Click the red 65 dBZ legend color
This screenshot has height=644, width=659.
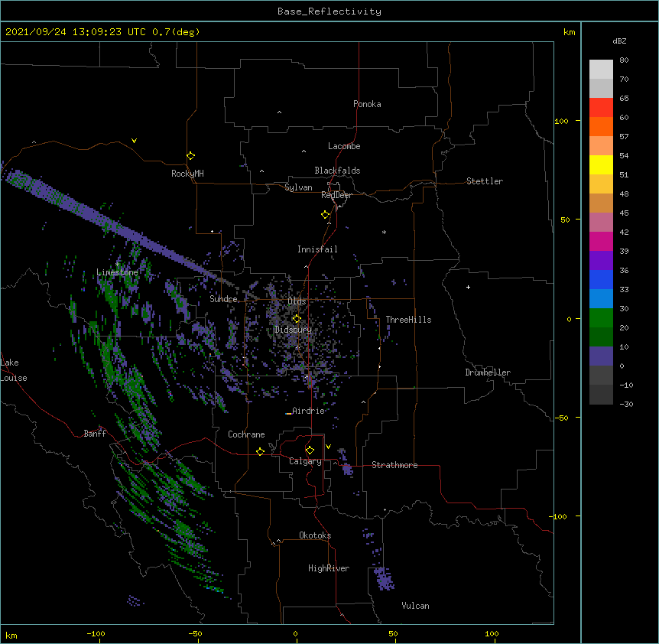click(601, 108)
